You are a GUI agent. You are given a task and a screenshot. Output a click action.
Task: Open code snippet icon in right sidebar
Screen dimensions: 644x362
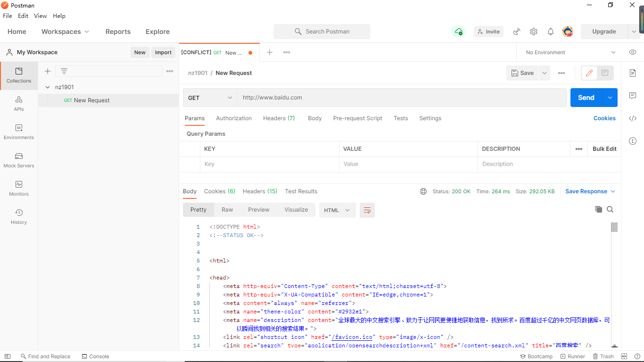[633, 118]
